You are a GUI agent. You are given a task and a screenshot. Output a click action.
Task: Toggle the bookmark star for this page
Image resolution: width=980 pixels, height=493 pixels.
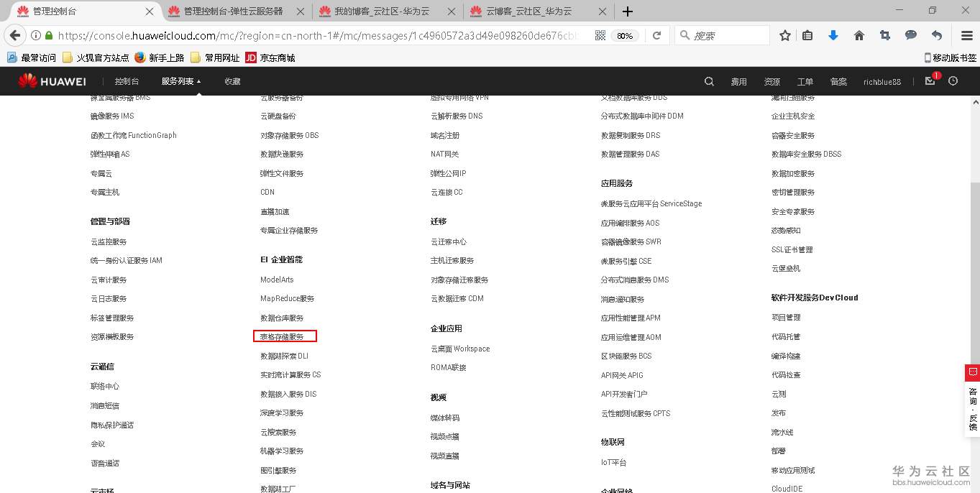(x=784, y=34)
